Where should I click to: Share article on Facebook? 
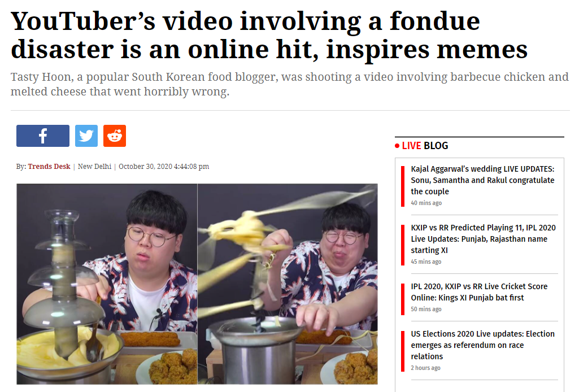click(x=43, y=136)
